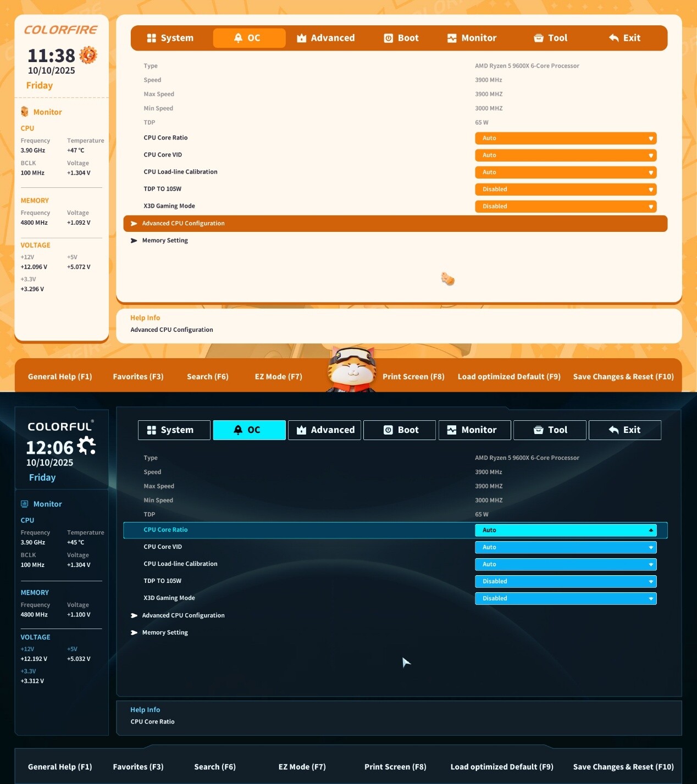Click the Exit arrow icon in dark Colorful BIOS
The width and height of the screenshot is (697, 784).
614,430
